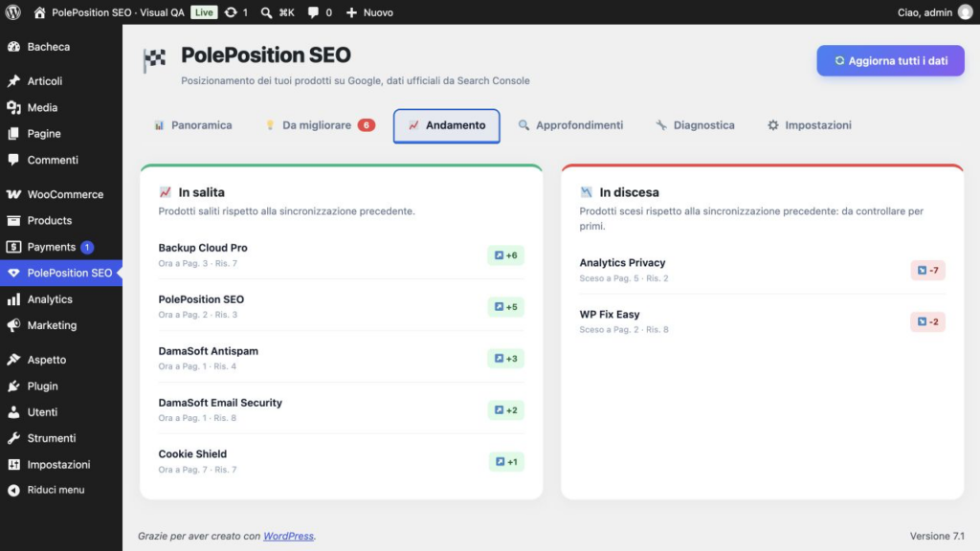Click the Analytics bar chart icon

[13, 299]
